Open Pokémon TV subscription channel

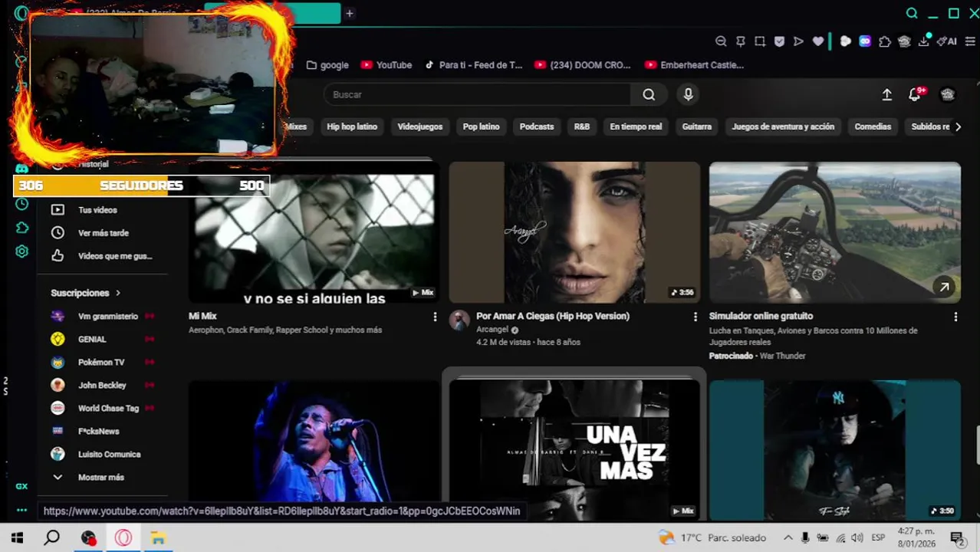[101, 362]
